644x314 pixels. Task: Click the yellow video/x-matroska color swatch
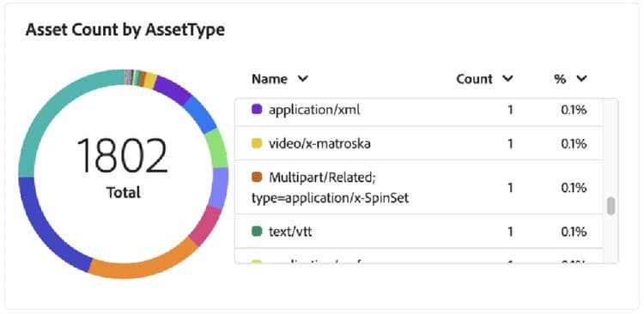(x=257, y=143)
